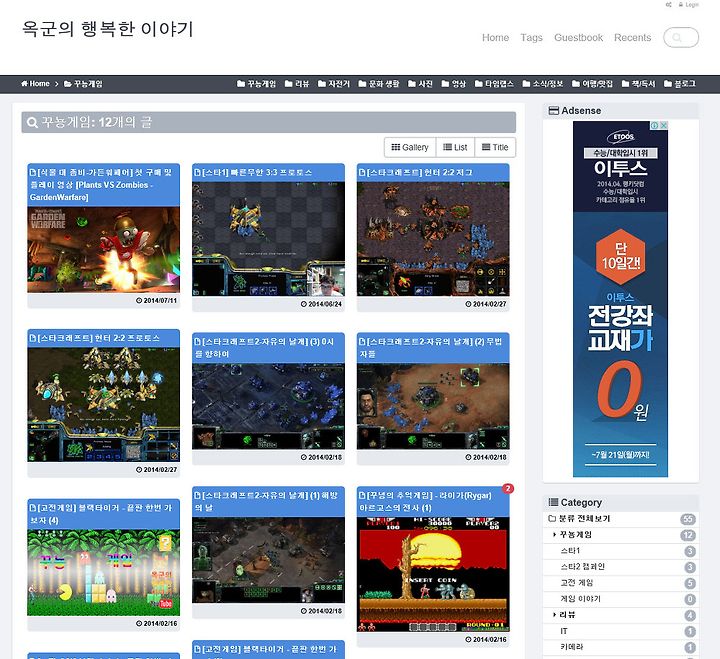Open Garden Warfare post thumbnail
The image size is (720, 659).
click(x=103, y=249)
